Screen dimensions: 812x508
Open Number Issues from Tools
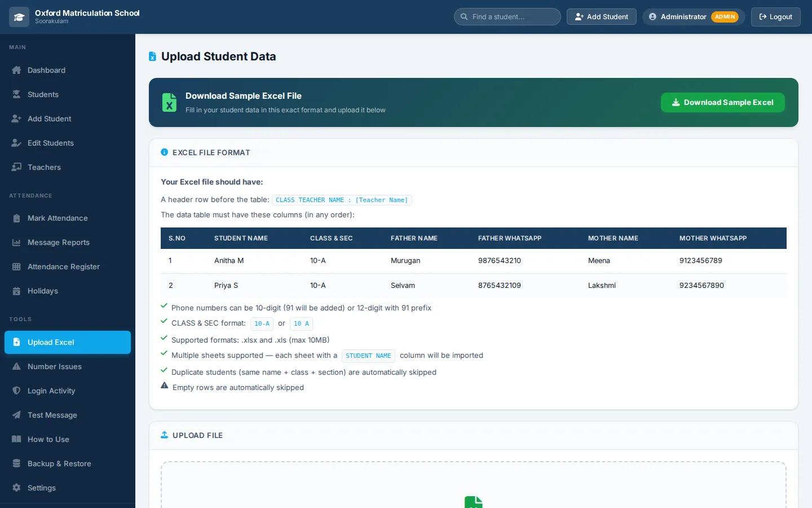pyautogui.click(x=68, y=366)
